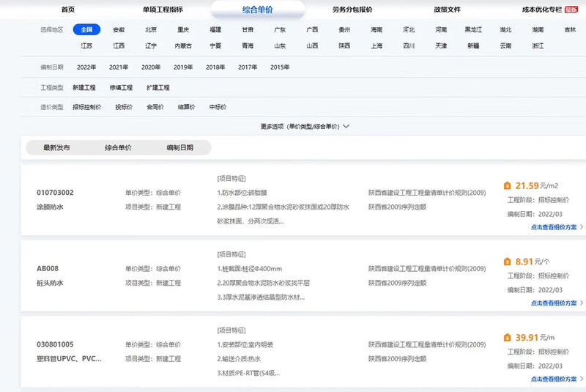Open 点击查看组价方案 link for 涂膜防水
The image size is (586, 392).
pyautogui.click(x=553, y=227)
